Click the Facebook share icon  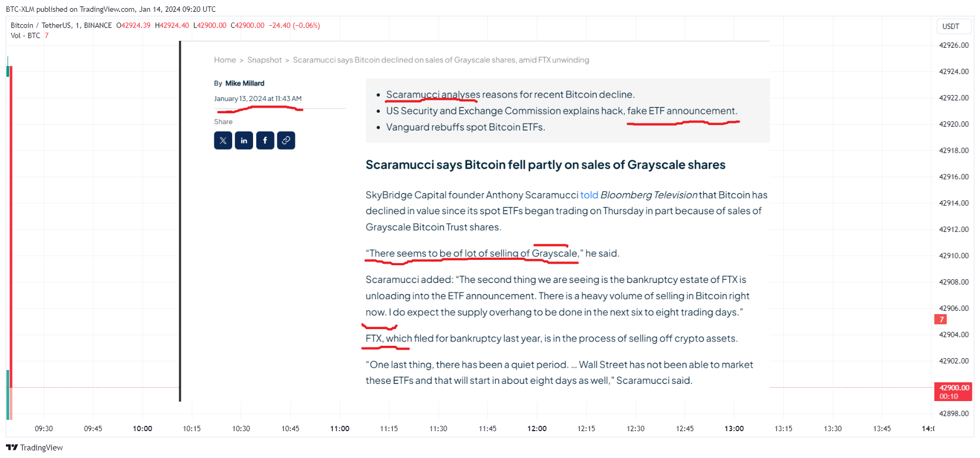(265, 141)
